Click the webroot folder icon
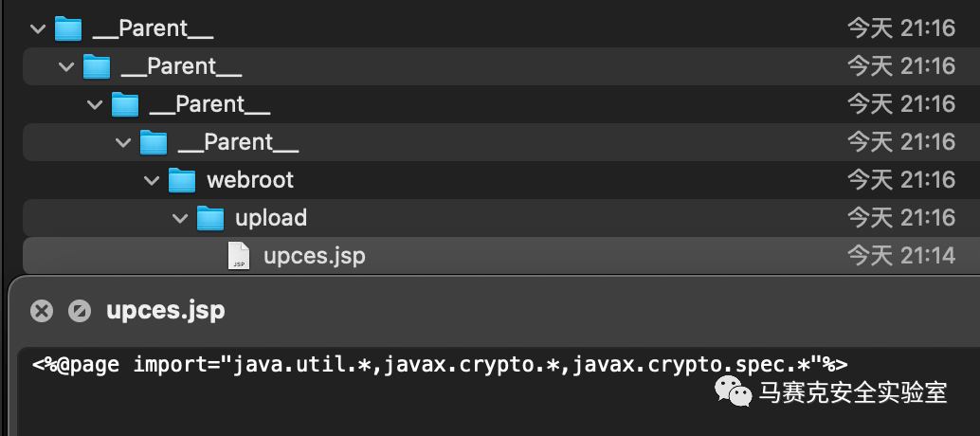Screen dimensions: 980x436 point(182,180)
